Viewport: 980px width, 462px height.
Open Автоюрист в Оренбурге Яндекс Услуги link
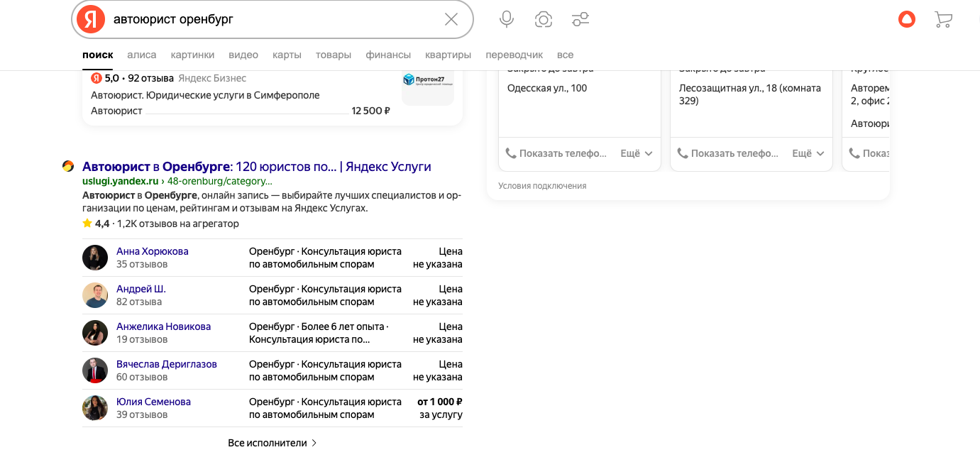[256, 167]
